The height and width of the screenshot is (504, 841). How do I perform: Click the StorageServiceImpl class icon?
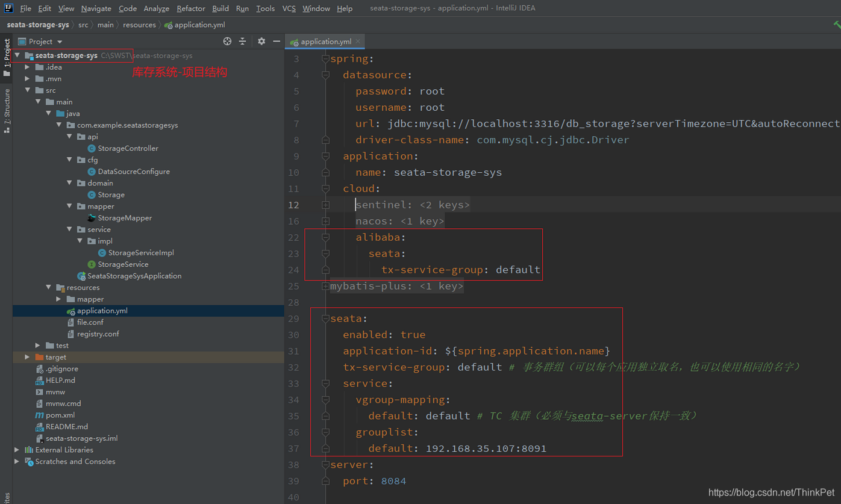102,253
